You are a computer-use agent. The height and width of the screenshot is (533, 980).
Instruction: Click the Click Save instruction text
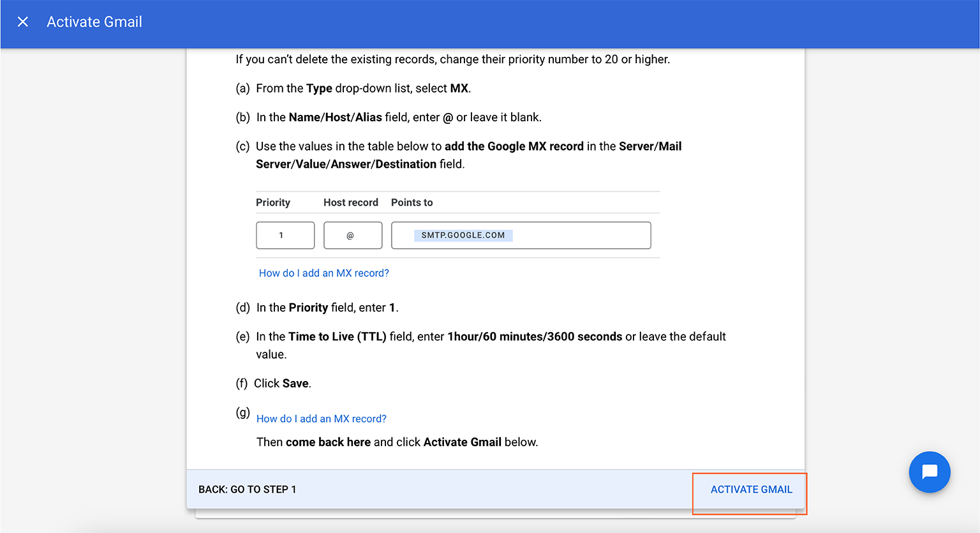[282, 384]
